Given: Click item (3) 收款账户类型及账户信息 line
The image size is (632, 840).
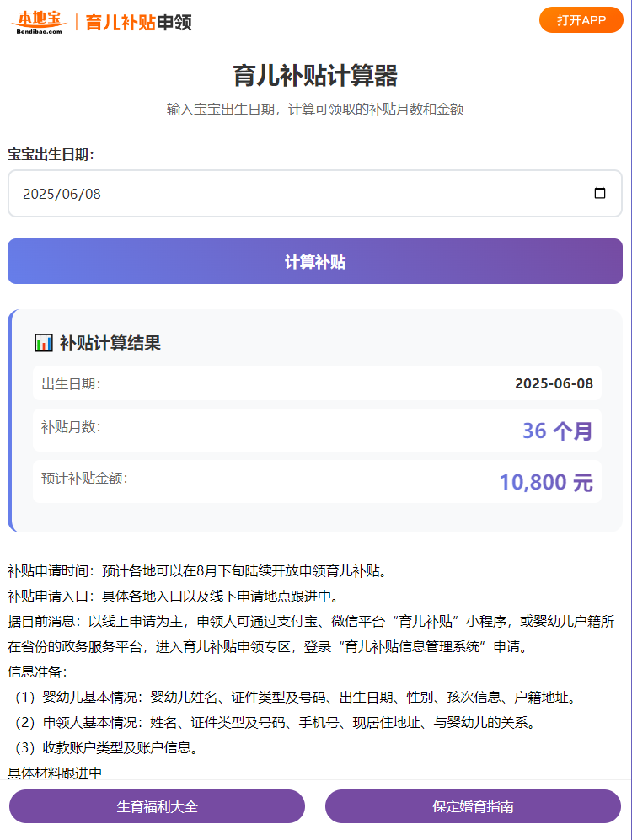Looking at the screenshot, I should pos(107,748).
